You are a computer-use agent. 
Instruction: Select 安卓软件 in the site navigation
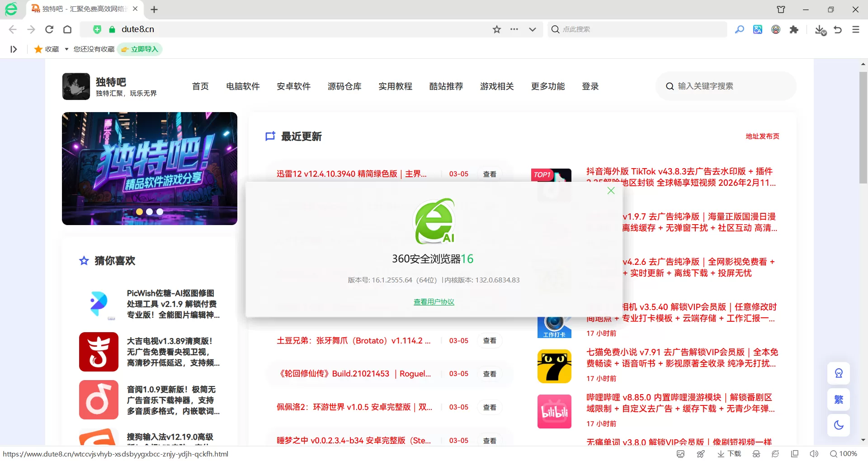click(x=293, y=86)
